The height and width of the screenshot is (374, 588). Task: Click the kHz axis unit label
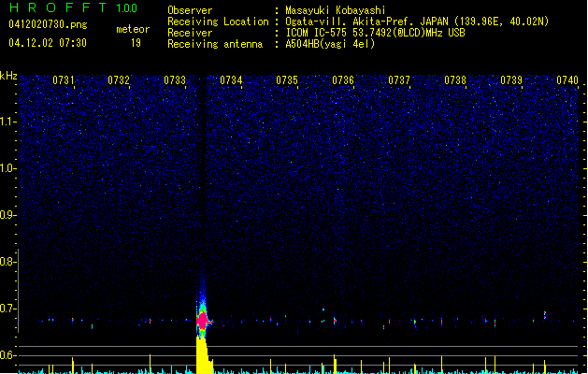coord(8,76)
